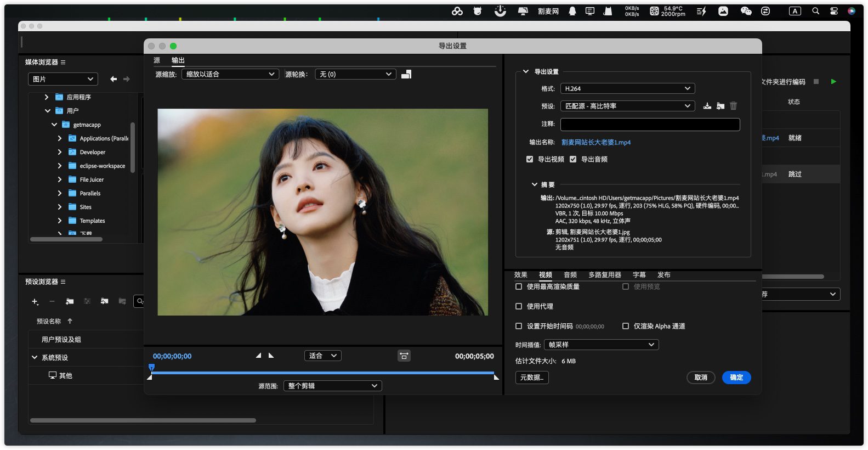Switch to the 源 tab
Screen dimensions: 868x450
click(x=157, y=60)
